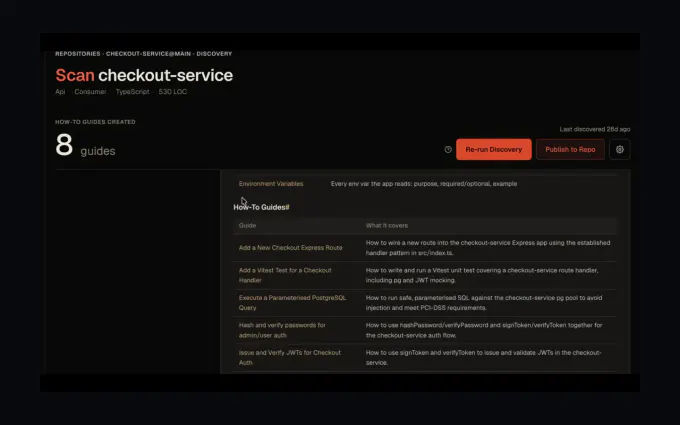Select the Discovery breadcrumb item

tap(214, 54)
